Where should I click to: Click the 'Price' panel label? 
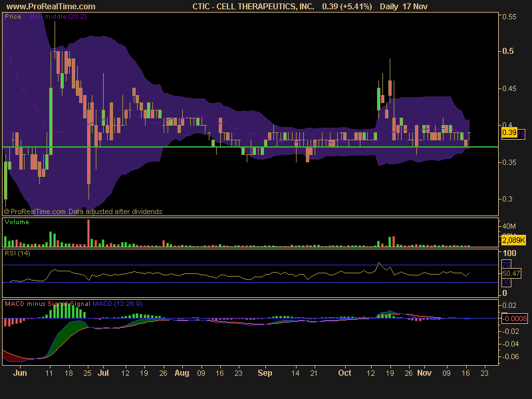tap(13, 17)
